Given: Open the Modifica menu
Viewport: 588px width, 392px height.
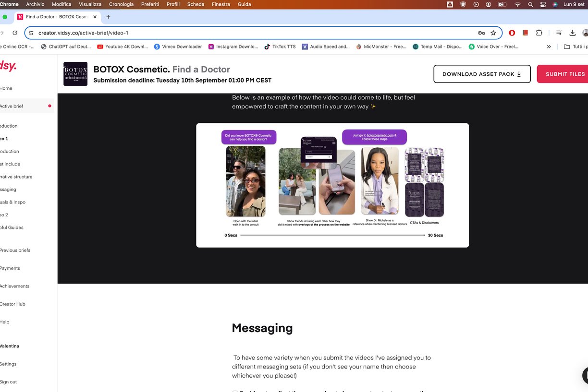Looking at the screenshot, I should 61,4.
